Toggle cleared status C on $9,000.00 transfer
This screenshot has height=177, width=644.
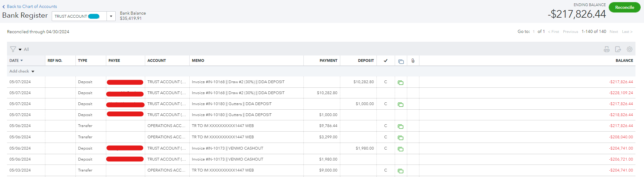[x=386, y=170]
